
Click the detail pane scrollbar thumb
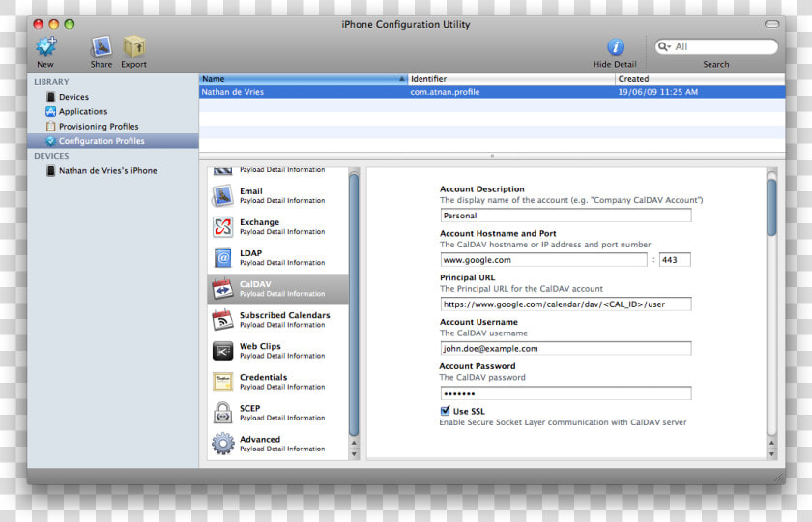771,207
